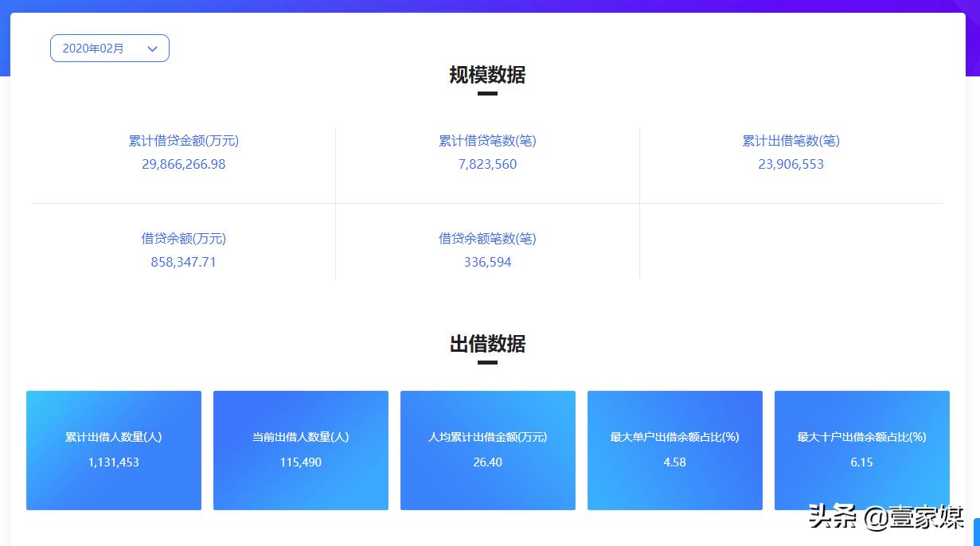This screenshot has height=546, width=980.
Task: Select the 累计借贷笔数(笔) data label
Action: (487, 141)
